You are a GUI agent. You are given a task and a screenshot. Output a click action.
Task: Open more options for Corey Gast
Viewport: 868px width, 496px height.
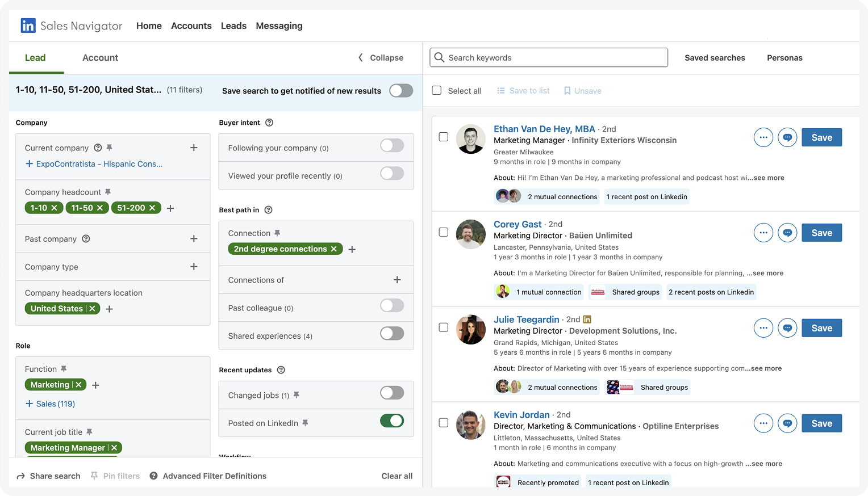[763, 233]
